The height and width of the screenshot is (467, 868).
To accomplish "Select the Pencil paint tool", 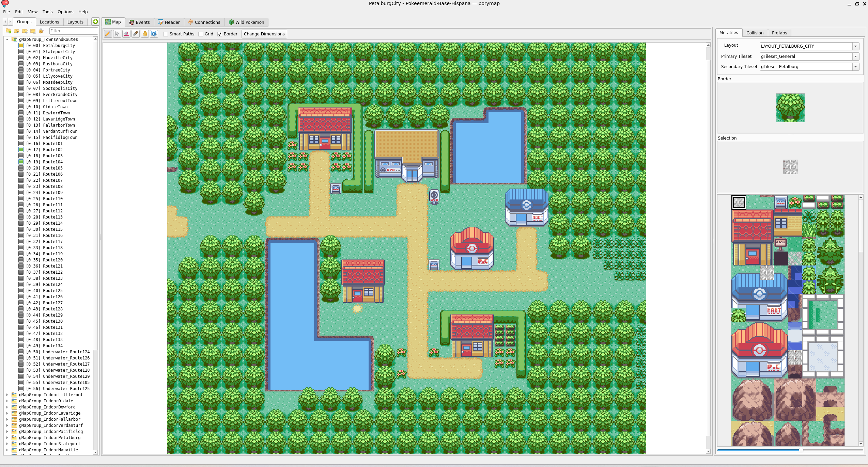I will pyautogui.click(x=108, y=34).
